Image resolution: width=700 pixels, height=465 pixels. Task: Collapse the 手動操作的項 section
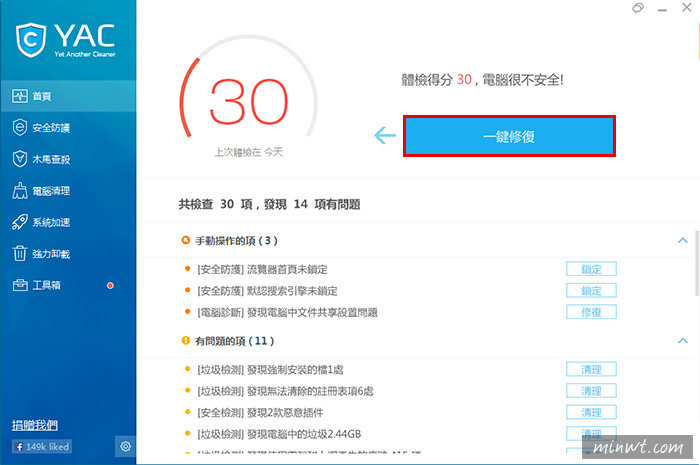point(683,241)
